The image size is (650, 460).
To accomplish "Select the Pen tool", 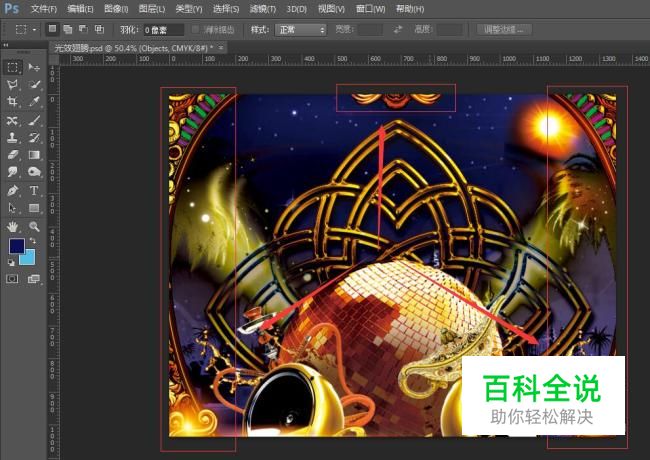I will (12, 191).
